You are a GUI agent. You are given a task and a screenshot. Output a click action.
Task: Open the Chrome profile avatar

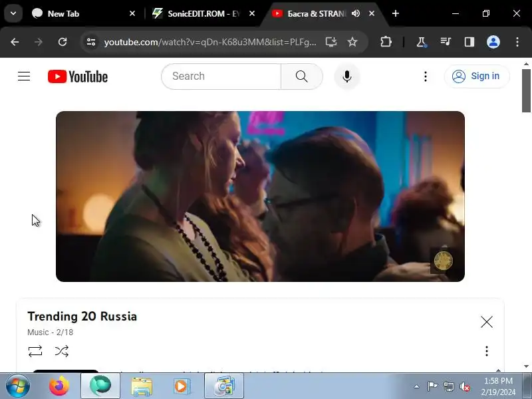(493, 42)
